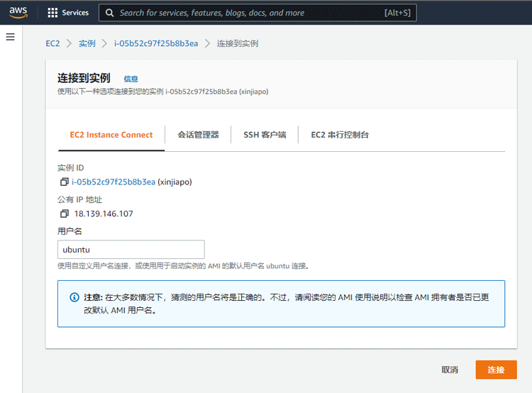This screenshot has width=532, height=393.
Task: Click the 取消 cancel button
Action: (x=450, y=370)
